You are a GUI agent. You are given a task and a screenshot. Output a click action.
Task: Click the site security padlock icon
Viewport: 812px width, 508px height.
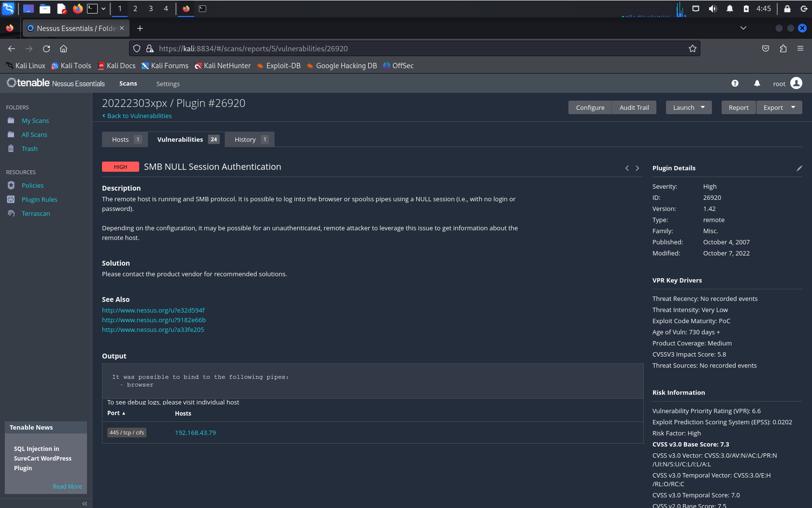click(x=150, y=48)
